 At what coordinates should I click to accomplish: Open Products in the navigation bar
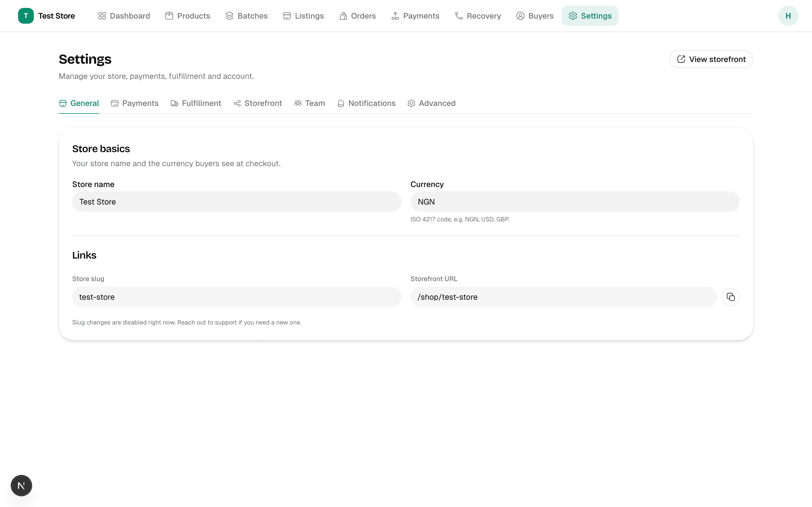coord(187,16)
